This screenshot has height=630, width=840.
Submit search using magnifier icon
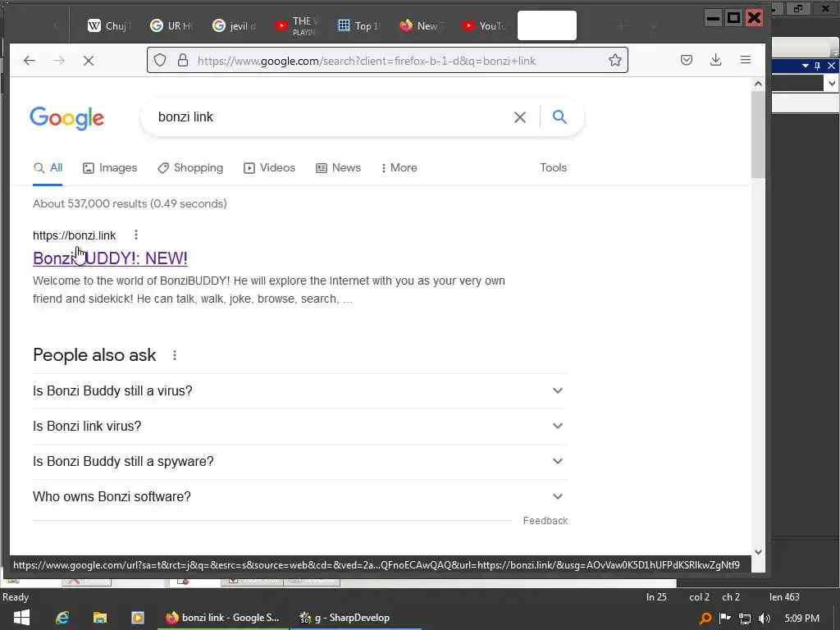tap(559, 116)
